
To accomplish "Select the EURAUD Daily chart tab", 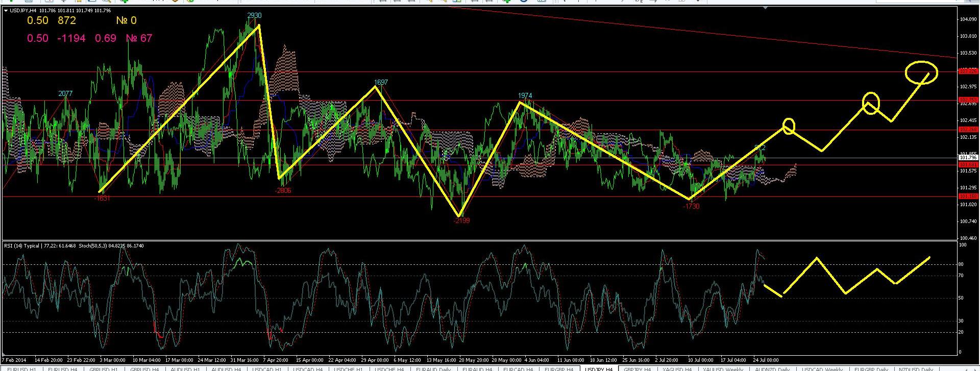I will 433,368.
